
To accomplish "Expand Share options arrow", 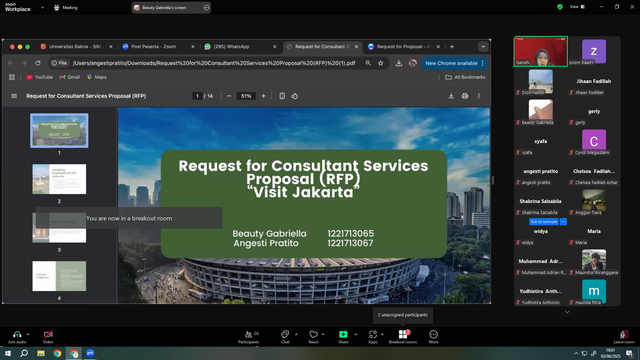I will 356,334.
